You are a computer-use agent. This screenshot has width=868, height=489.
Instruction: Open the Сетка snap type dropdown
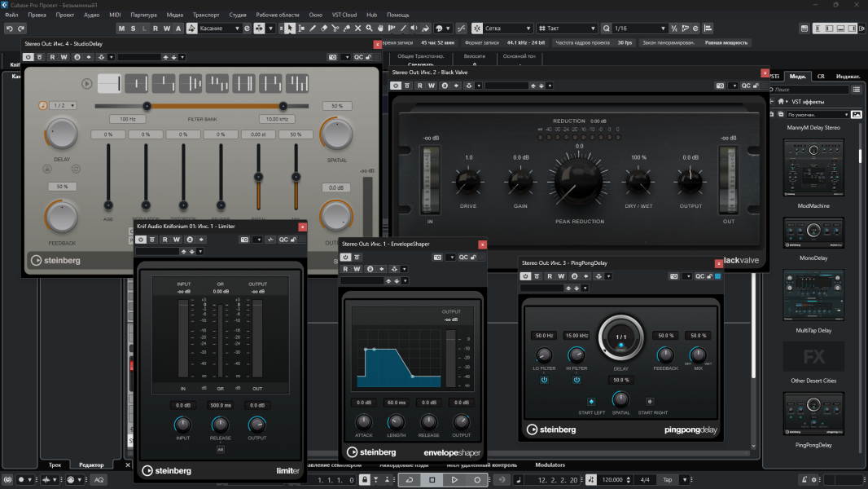507,29
